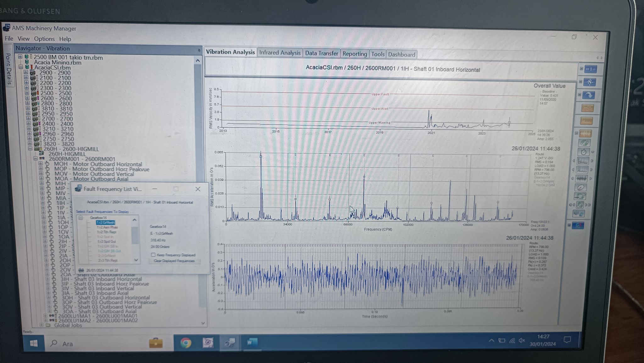The width and height of the screenshot is (644, 363).
Task: Click the globe icon between step arrows
Action: tap(580, 205)
